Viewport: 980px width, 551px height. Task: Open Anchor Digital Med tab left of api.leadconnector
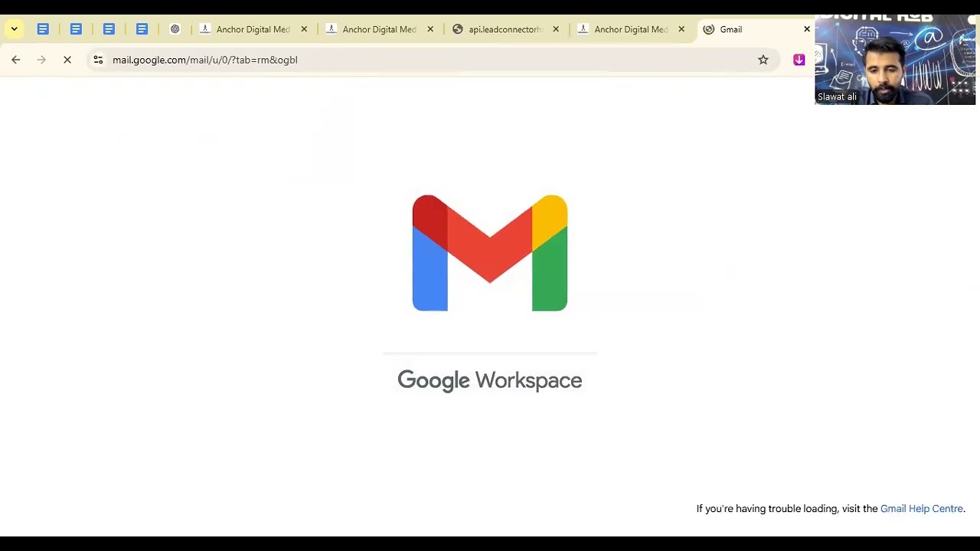(x=379, y=29)
